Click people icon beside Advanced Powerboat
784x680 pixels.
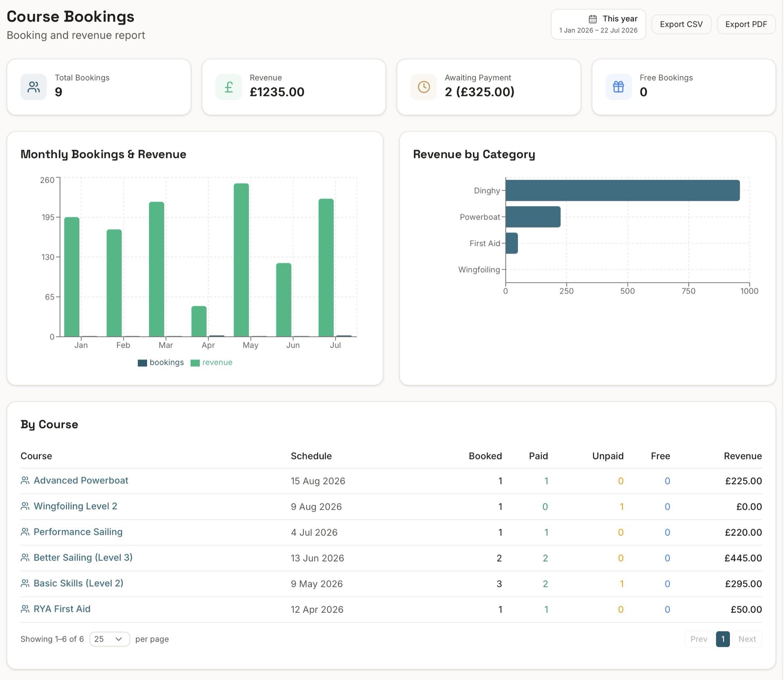25,481
